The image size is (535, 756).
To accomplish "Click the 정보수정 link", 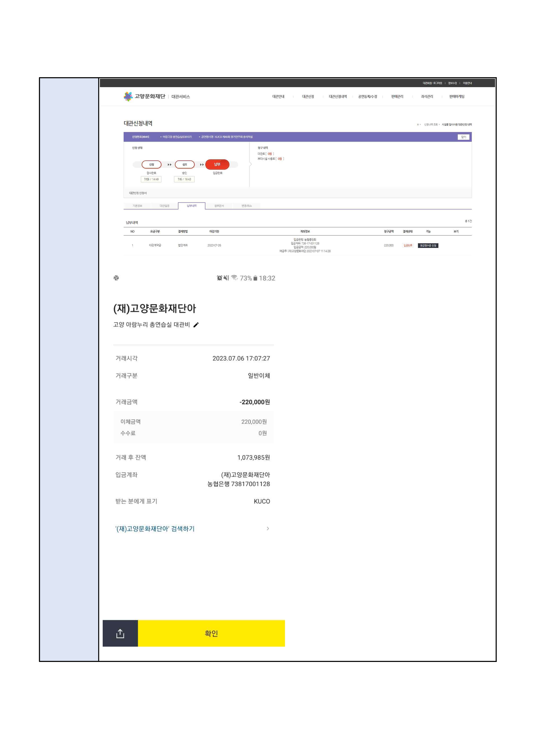I will pyautogui.click(x=452, y=83).
